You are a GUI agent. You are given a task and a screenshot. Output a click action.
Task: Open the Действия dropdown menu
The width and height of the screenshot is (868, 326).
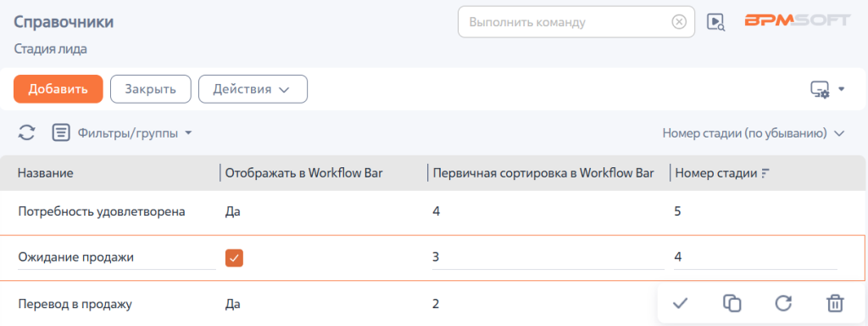click(x=253, y=89)
